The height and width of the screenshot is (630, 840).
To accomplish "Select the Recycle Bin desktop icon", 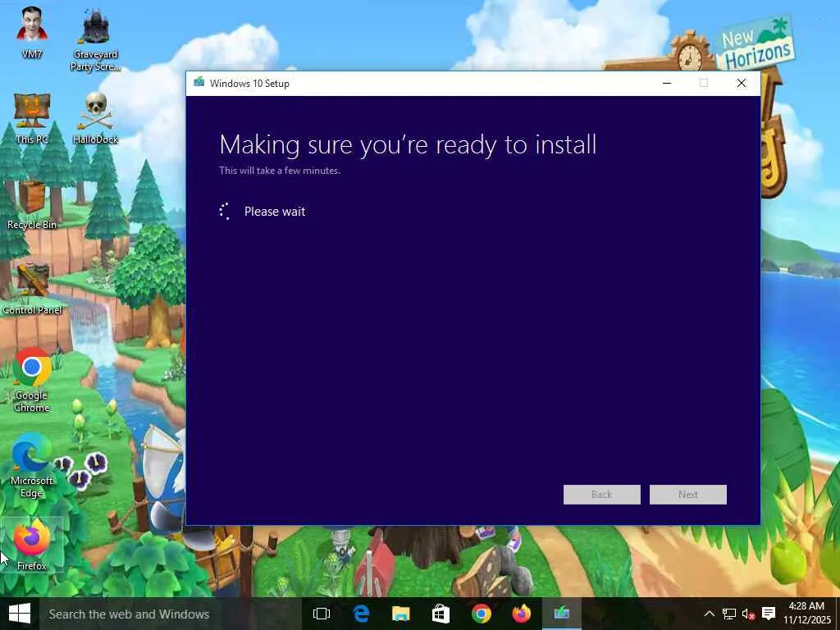I will coord(32,204).
